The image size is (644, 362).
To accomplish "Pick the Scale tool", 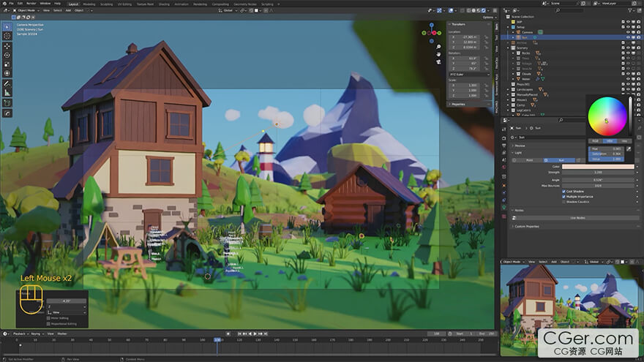I will 7,64.
